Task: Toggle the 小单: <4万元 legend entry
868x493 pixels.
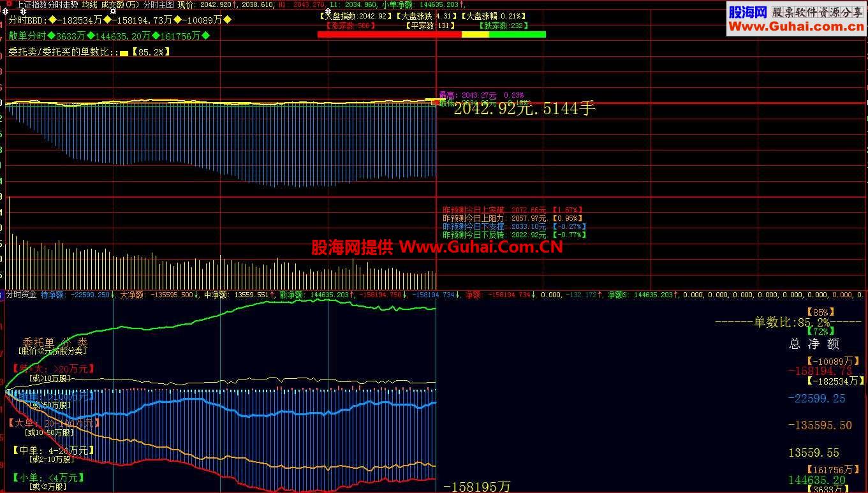Action: click(x=48, y=478)
